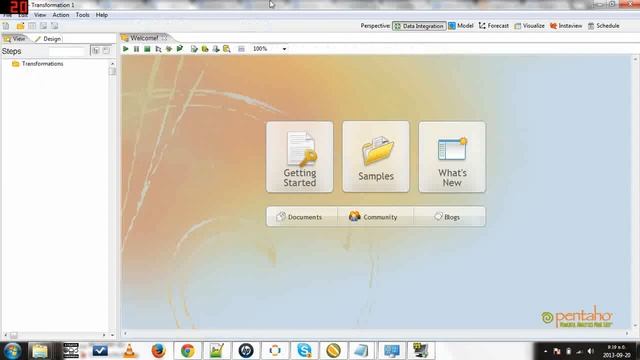This screenshot has height=360, width=640.
Task: Open VLC media player from the taskbar
Action: (x=129, y=351)
